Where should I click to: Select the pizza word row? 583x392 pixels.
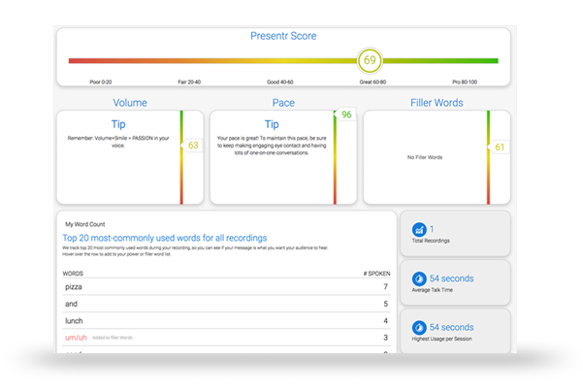click(x=226, y=287)
